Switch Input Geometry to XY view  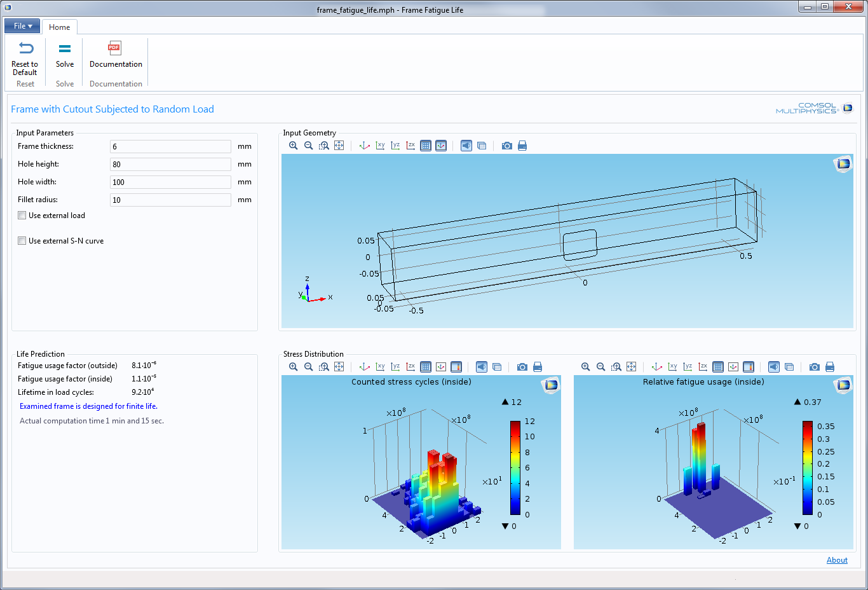380,146
